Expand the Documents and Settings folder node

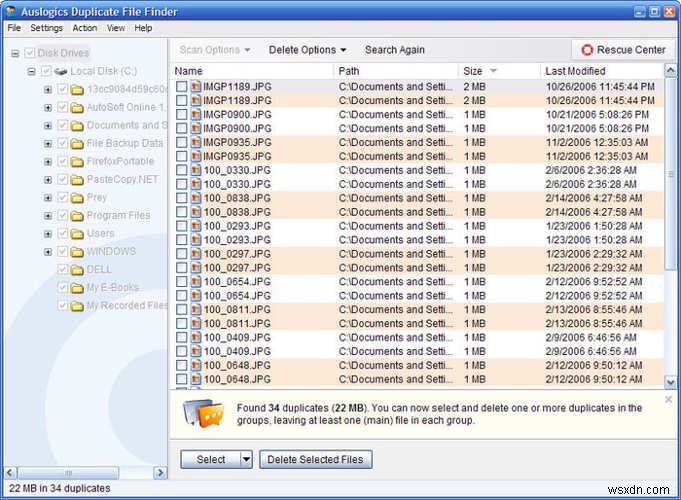pyautogui.click(x=48, y=126)
